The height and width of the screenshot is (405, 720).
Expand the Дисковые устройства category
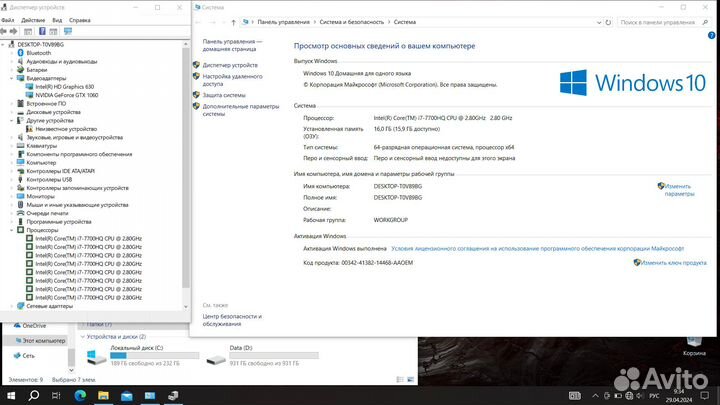click(x=12, y=112)
